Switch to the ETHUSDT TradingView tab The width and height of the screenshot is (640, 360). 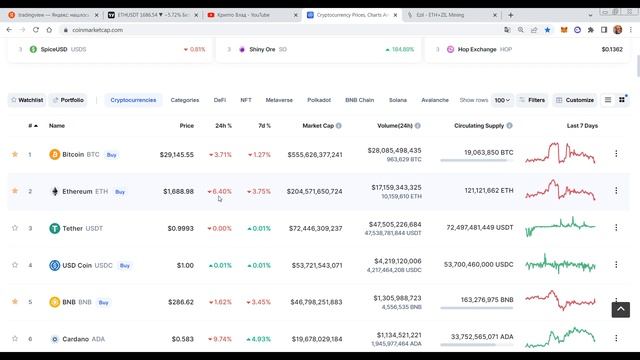click(x=153, y=15)
